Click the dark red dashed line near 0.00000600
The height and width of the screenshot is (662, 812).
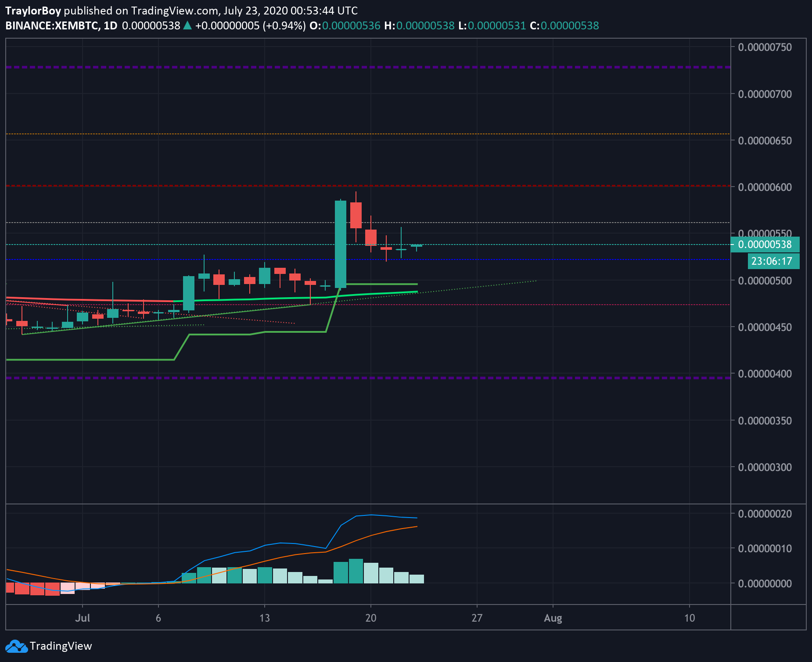368,186
